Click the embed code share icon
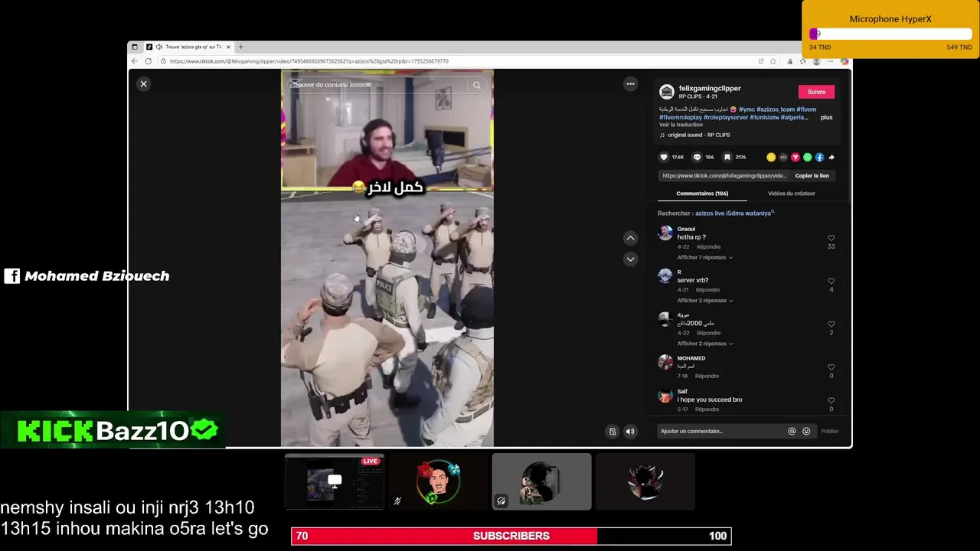Screen dimensions: 980x551 (x=783, y=157)
